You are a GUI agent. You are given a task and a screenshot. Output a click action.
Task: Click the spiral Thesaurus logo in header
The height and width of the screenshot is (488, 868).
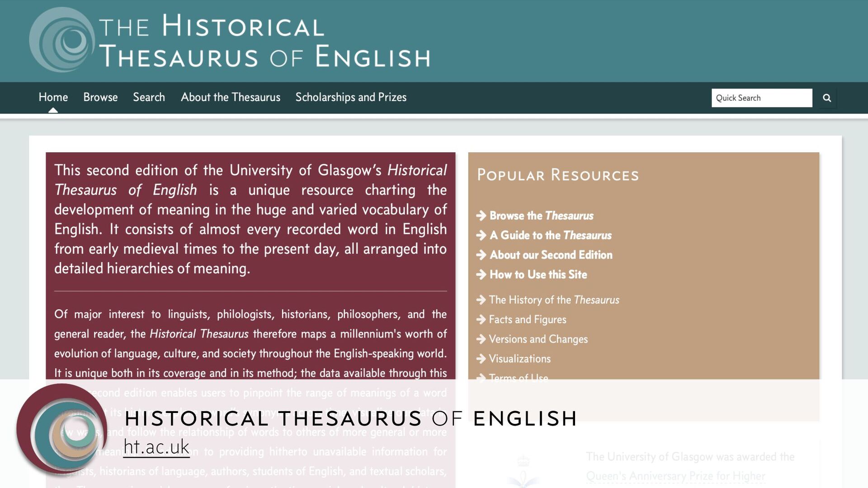pyautogui.click(x=62, y=40)
